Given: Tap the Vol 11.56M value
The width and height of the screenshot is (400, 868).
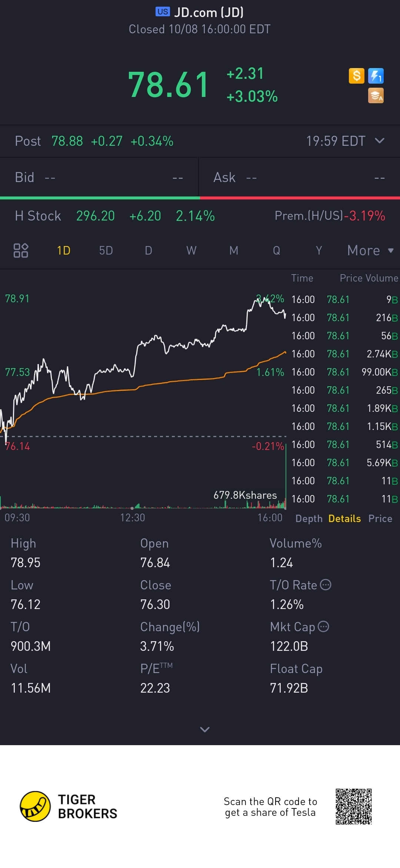Looking at the screenshot, I should (x=31, y=688).
